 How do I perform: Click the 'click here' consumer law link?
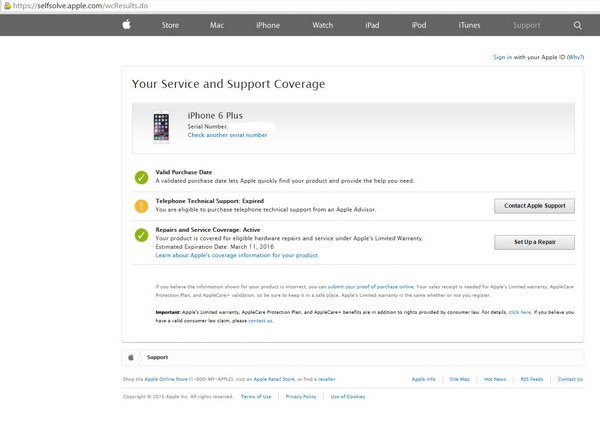click(520, 312)
